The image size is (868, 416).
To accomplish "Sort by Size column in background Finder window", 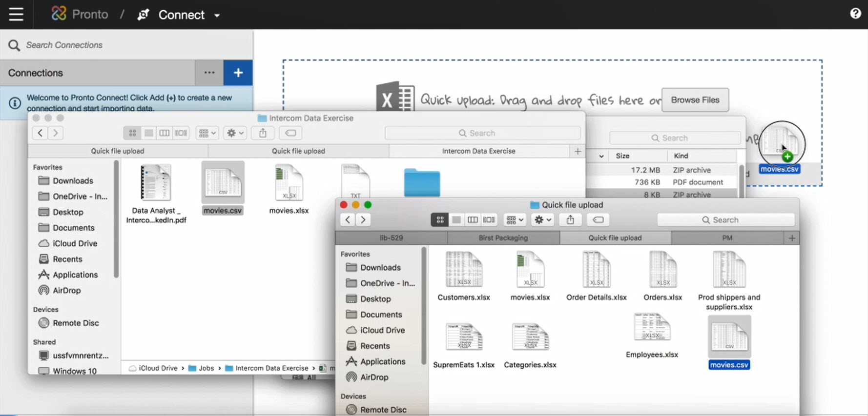I will 637,156.
